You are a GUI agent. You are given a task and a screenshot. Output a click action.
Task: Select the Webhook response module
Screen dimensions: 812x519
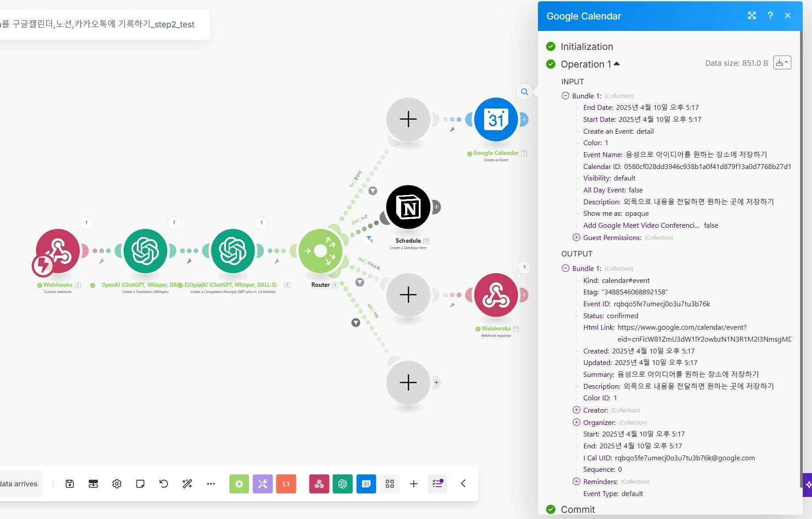[x=496, y=295]
